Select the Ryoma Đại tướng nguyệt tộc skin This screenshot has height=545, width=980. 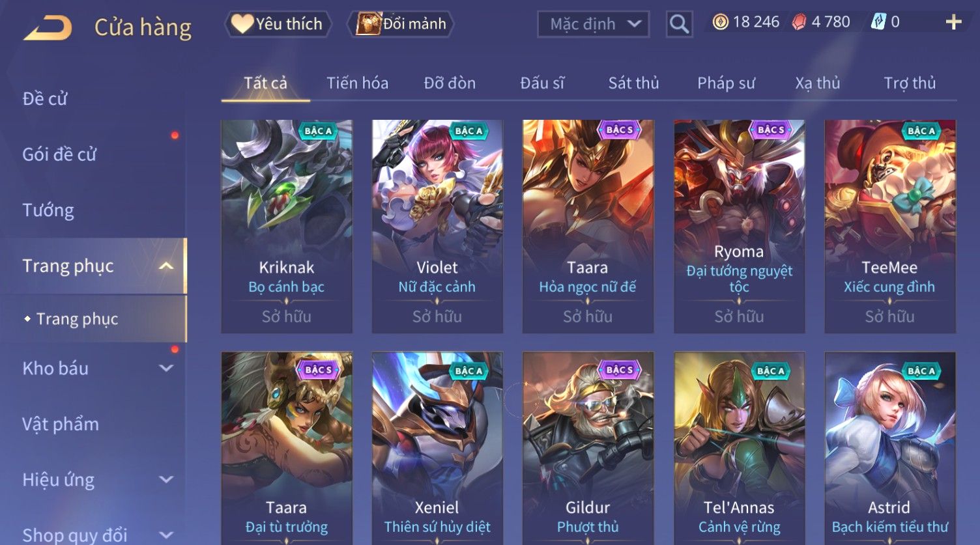739,226
